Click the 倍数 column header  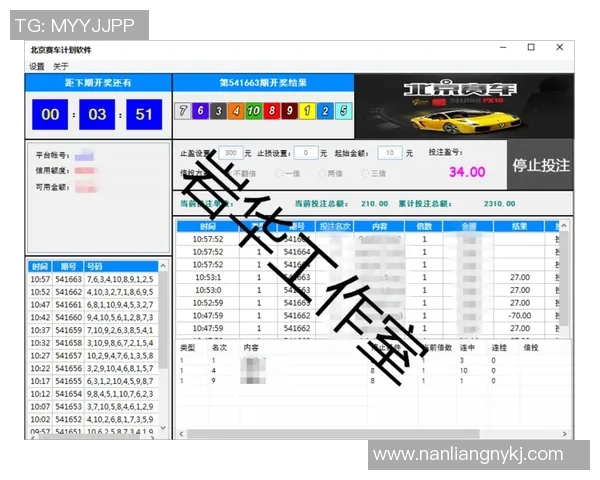424,227
